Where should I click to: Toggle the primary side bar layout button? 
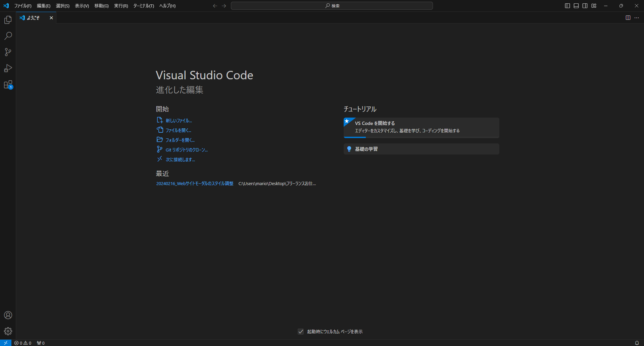(x=567, y=6)
